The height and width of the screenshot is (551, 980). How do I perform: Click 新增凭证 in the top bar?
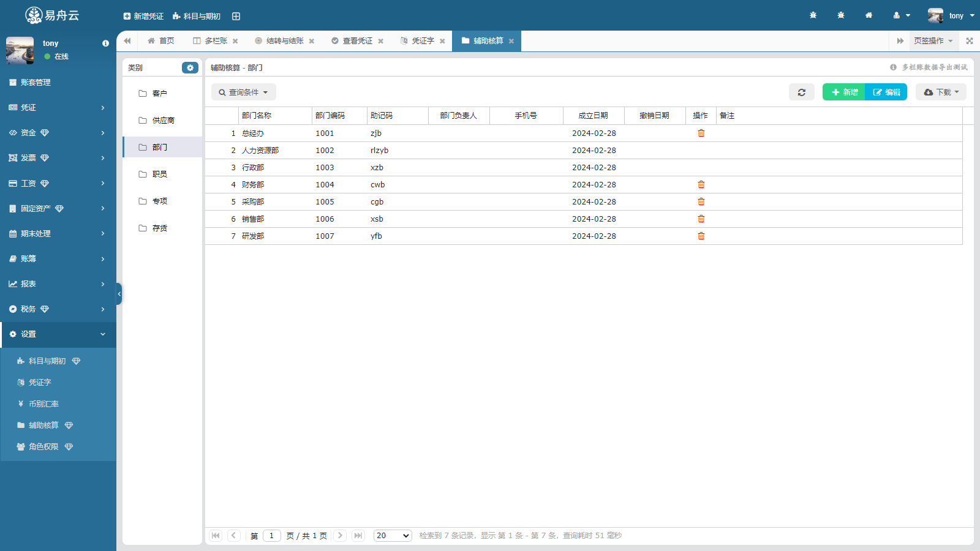coord(144,16)
